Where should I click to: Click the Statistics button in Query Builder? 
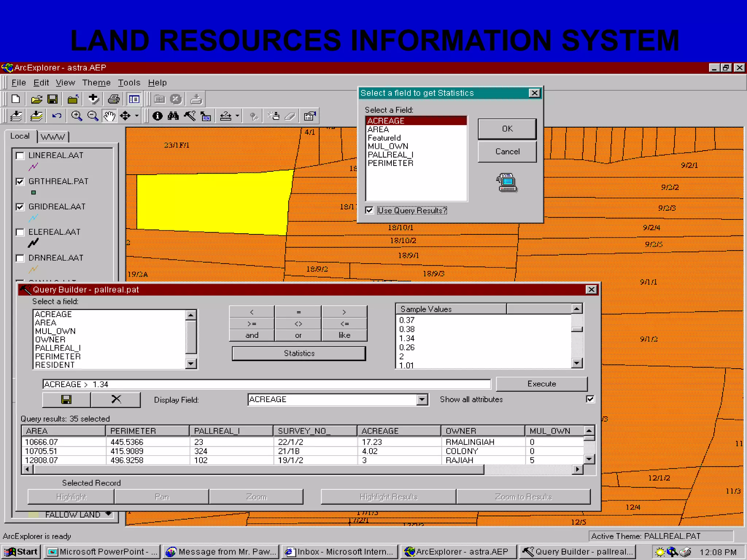click(299, 353)
